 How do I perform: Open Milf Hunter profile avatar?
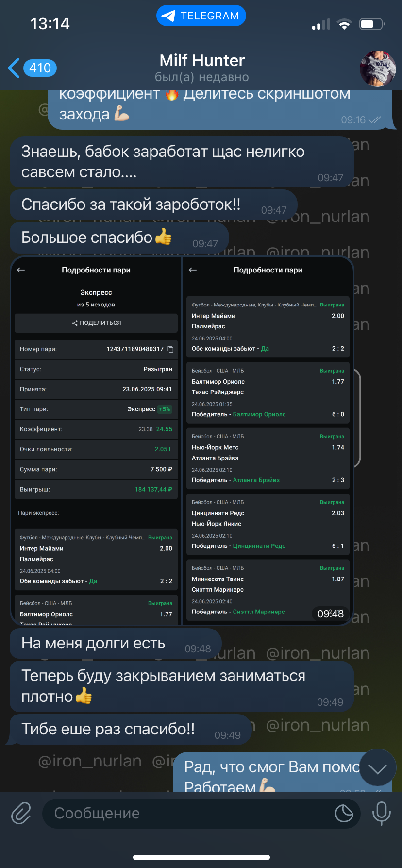(x=378, y=68)
